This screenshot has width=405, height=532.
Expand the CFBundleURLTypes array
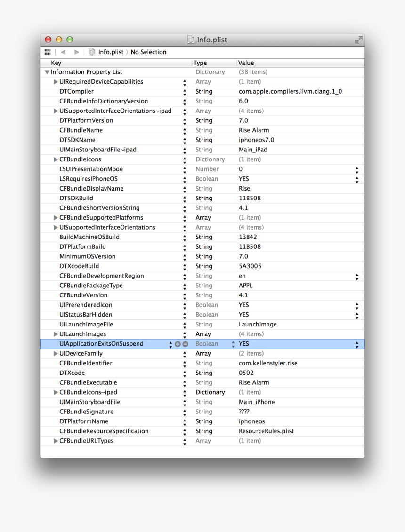coord(56,441)
